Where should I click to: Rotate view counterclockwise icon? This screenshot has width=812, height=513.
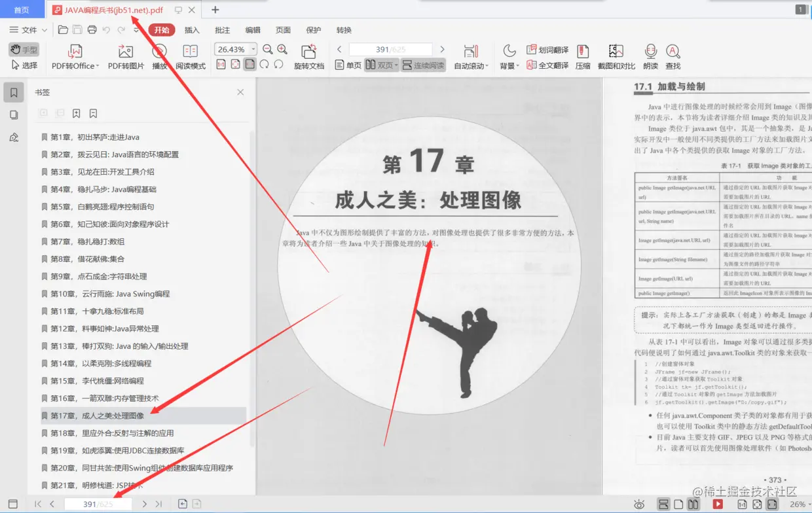point(278,64)
